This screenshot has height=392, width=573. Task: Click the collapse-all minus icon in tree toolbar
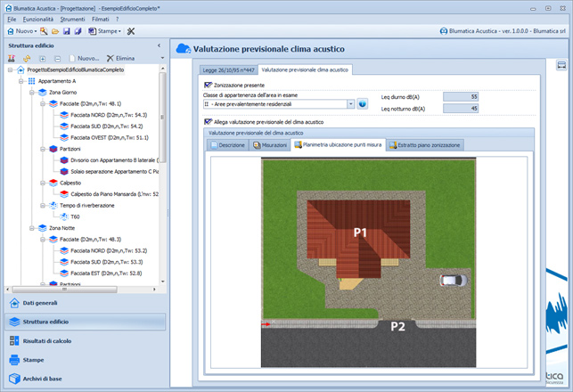57,58
